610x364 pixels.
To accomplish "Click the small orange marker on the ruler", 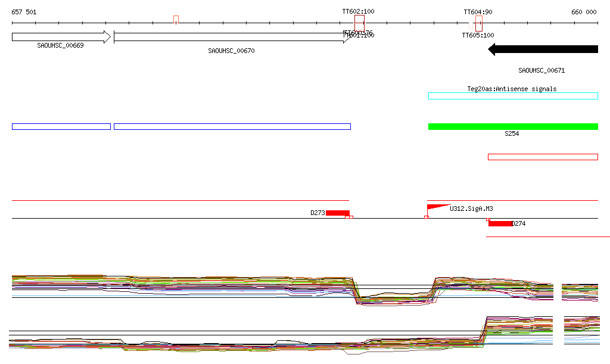I will pyautogui.click(x=176, y=20).
